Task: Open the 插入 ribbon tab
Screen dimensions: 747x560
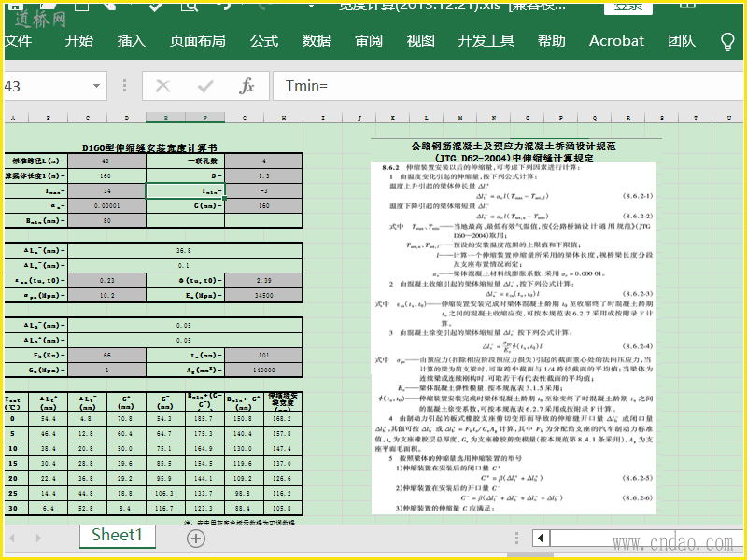Action: [132, 41]
